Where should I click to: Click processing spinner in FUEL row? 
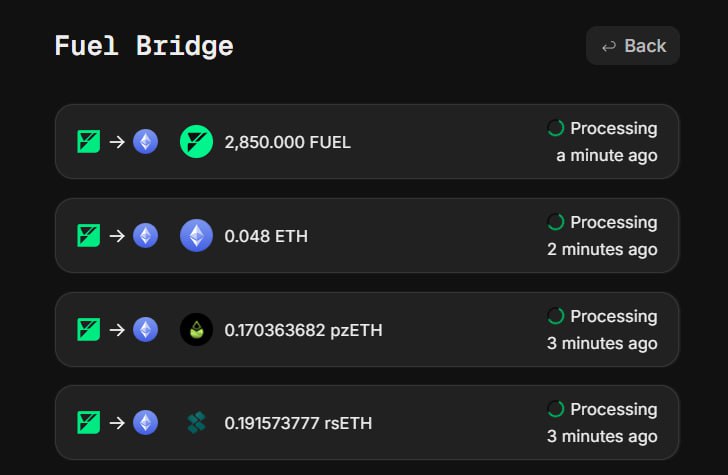pos(556,128)
